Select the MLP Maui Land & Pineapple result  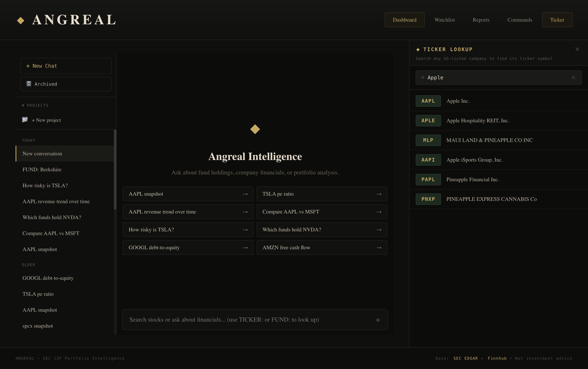click(498, 140)
